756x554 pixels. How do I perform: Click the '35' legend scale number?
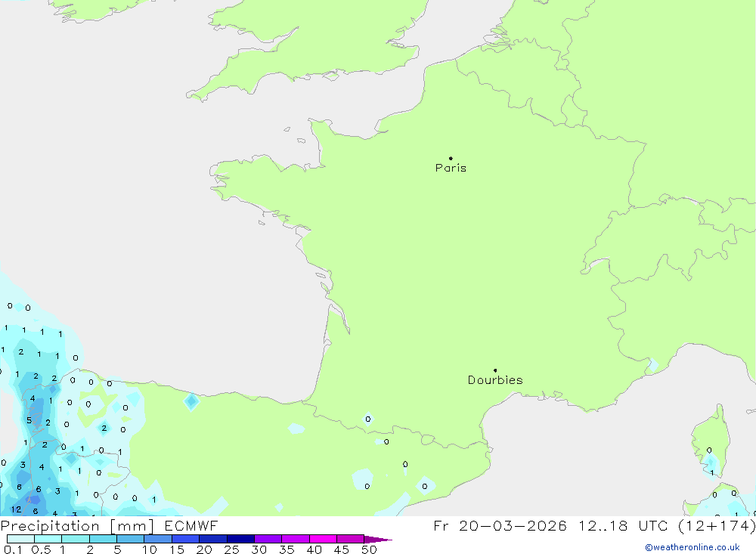(287, 549)
